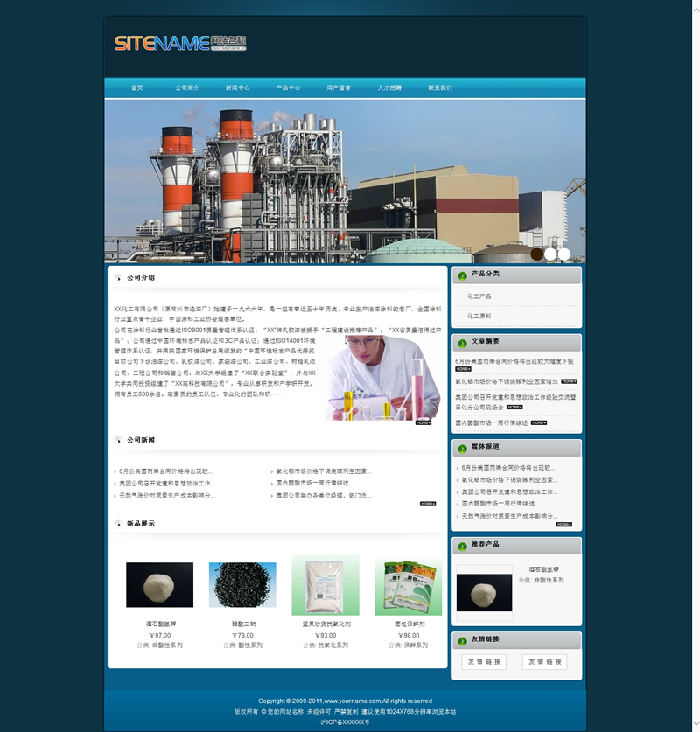The height and width of the screenshot is (732, 700).
Task: Click the SITENAME logo in the header
Action: 180,43
